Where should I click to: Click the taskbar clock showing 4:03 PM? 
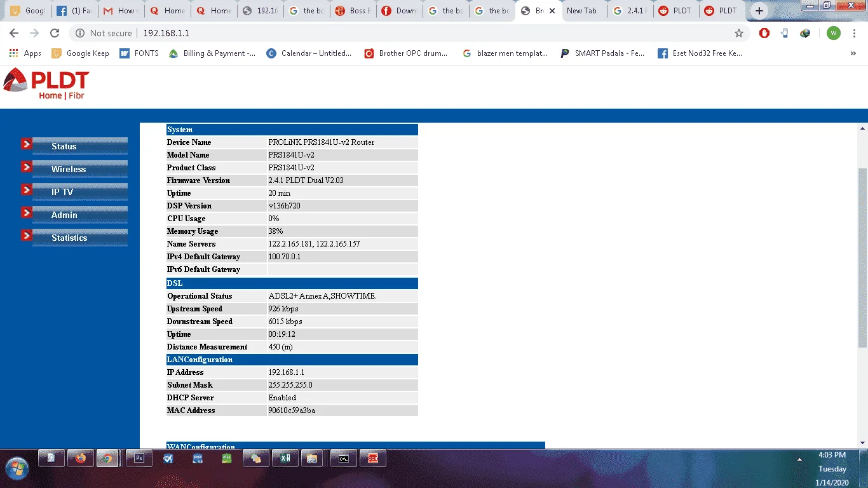coord(832,455)
